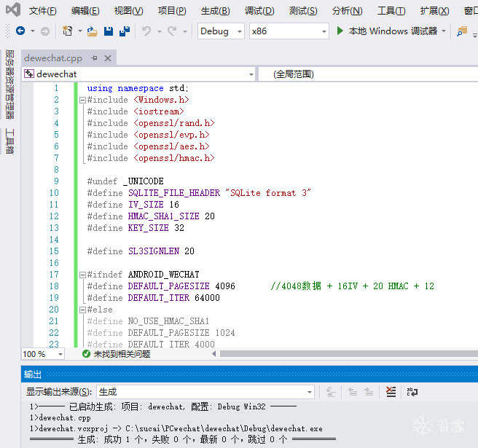Click the clear all output icon

click(x=391, y=392)
